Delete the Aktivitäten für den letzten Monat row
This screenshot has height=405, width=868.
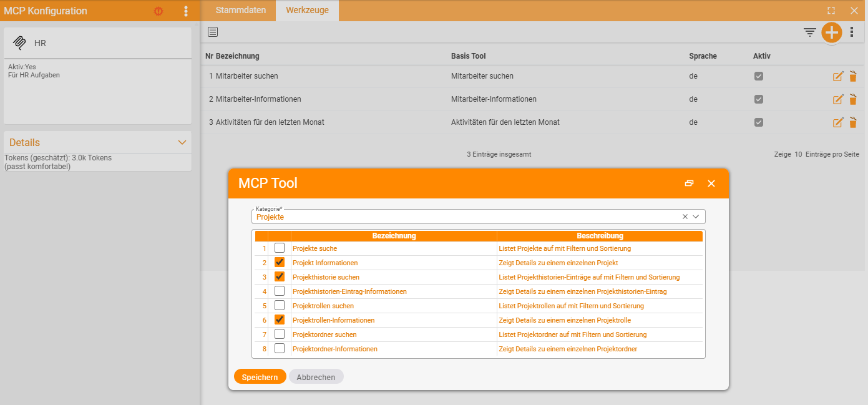853,122
